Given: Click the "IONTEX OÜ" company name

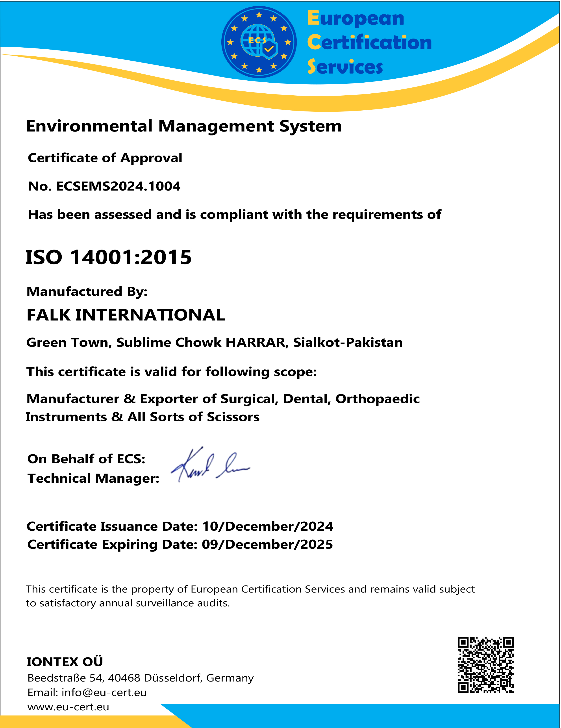Looking at the screenshot, I should (x=65, y=661).
